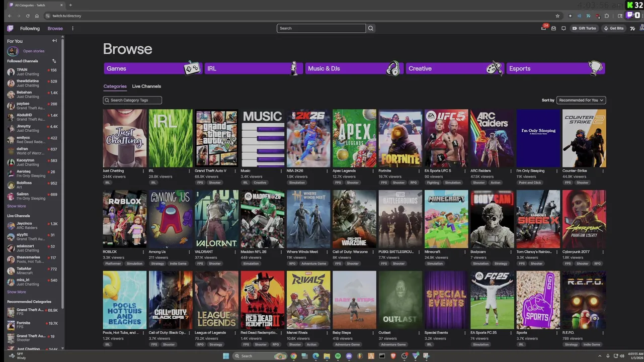
Task: Collapse the For You sidebar
Action: coord(54,41)
